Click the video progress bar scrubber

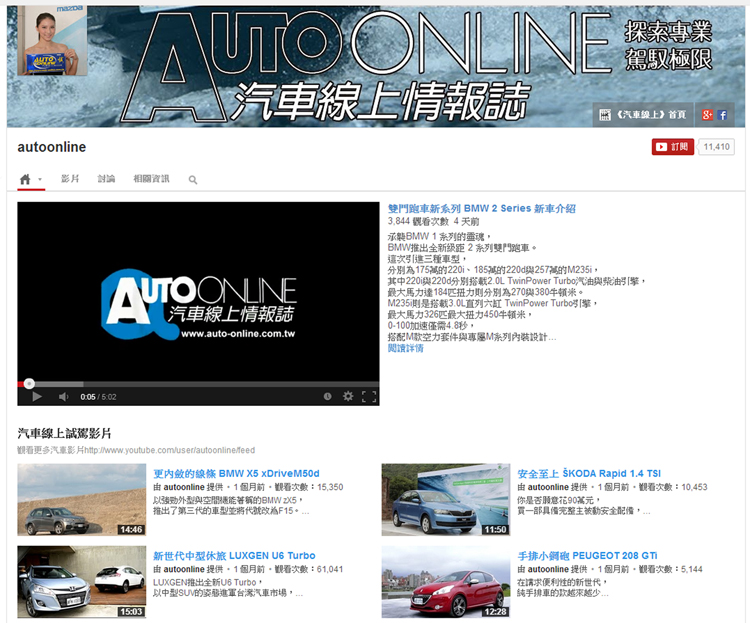pos(29,383)
